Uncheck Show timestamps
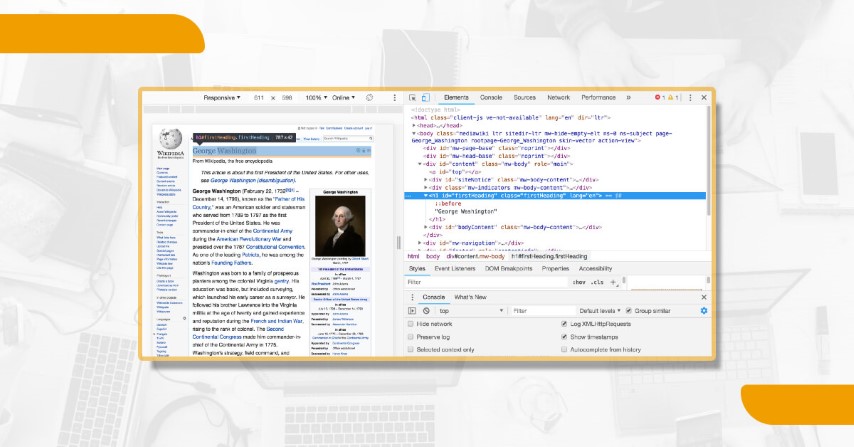This screenshot has height=447, width=854. coord(564,337)
